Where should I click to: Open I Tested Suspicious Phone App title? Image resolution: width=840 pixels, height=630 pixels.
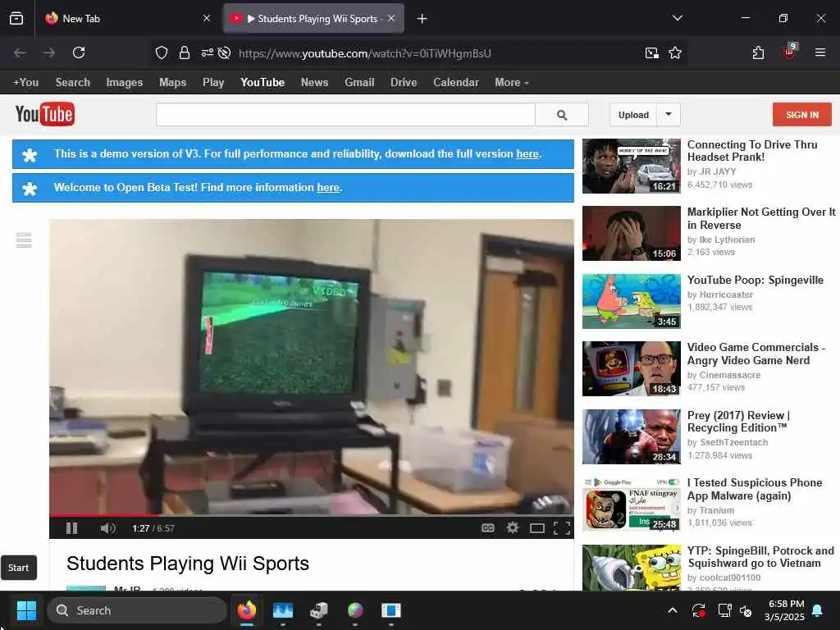755,489
